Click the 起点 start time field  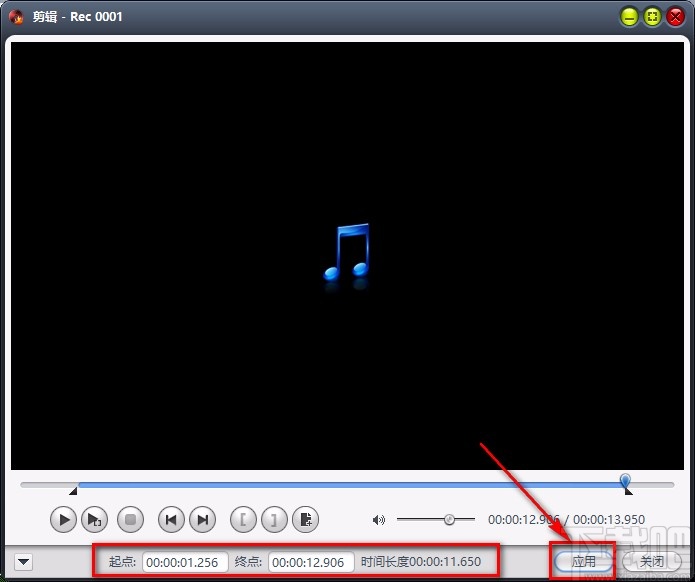tap(185, 562)
